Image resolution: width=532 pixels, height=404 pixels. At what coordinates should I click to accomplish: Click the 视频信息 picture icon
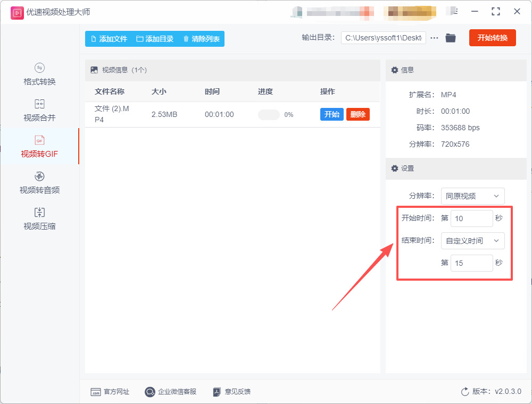(94, 70)
